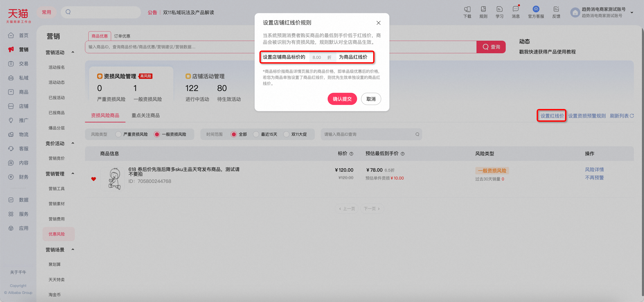Click the red 查询 search button
Screen dimensions: 644x302
coord(491,47)
